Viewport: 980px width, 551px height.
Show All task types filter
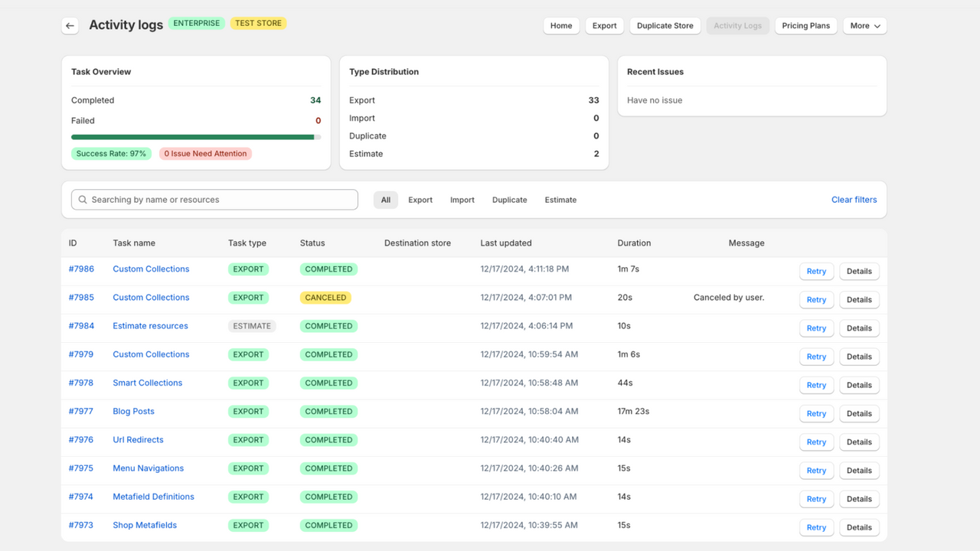386,200
